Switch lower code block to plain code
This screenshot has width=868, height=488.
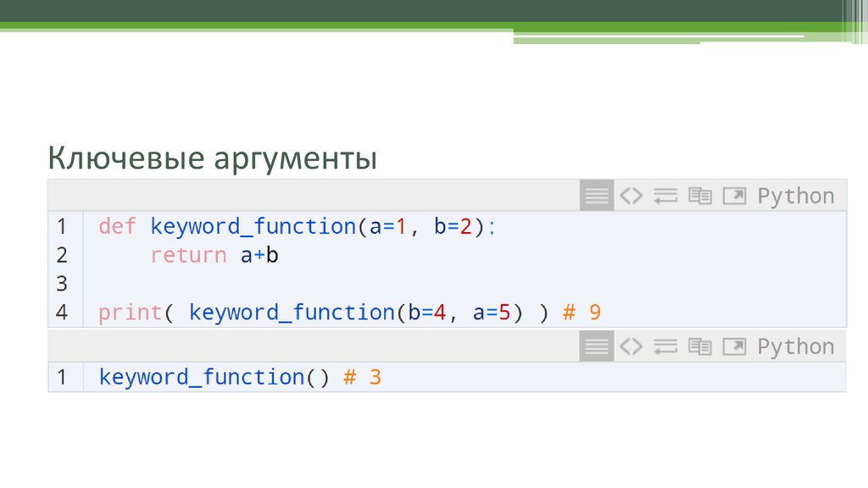631,347
